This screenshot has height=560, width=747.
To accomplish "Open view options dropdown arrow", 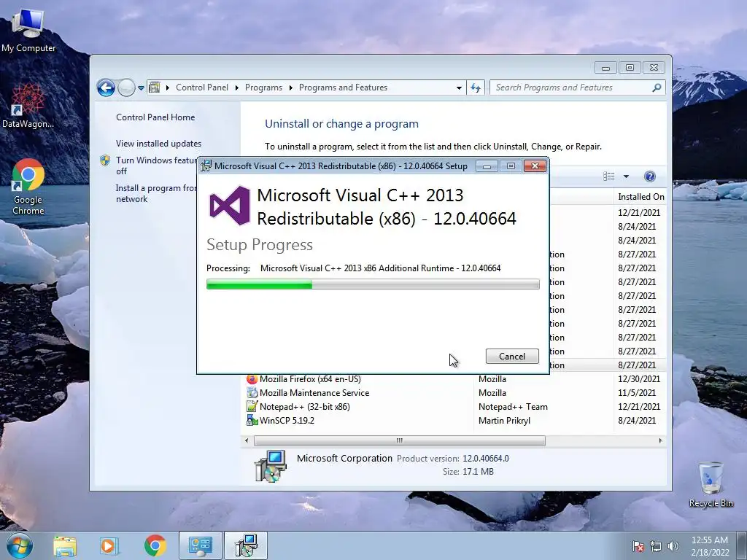I will pyautogui.click(x=626, y=176).
